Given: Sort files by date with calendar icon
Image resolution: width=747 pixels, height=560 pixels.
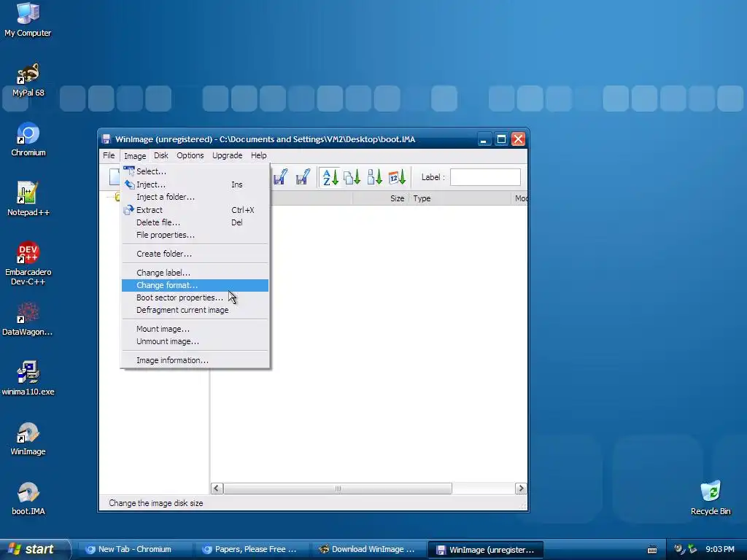Looking at the screenshot, I should point(397,177).
